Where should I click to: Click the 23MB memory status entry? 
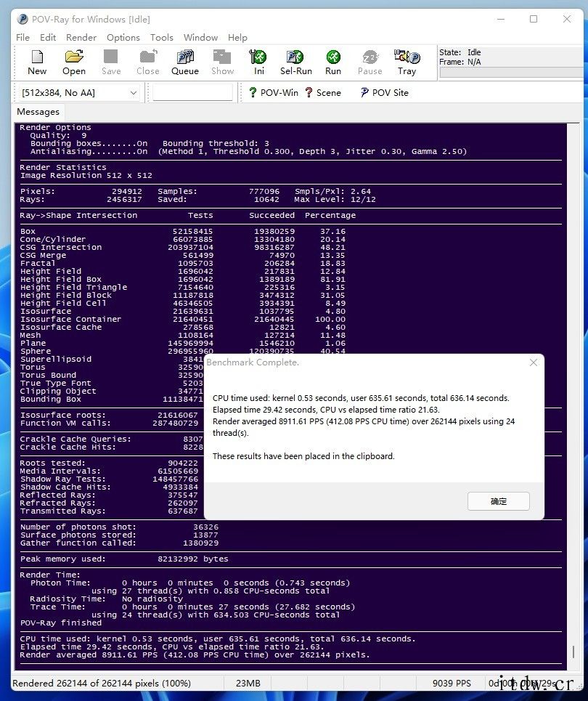248,683
